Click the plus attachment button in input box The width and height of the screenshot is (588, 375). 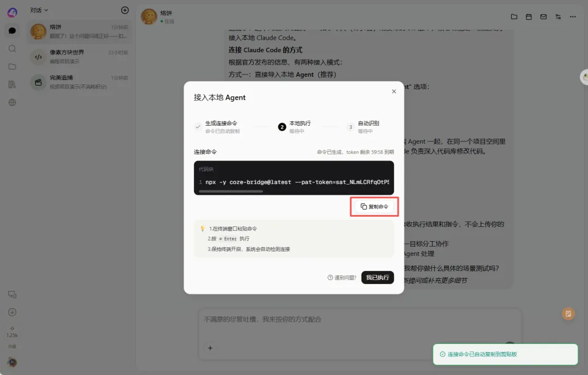[x=210, y=348]
